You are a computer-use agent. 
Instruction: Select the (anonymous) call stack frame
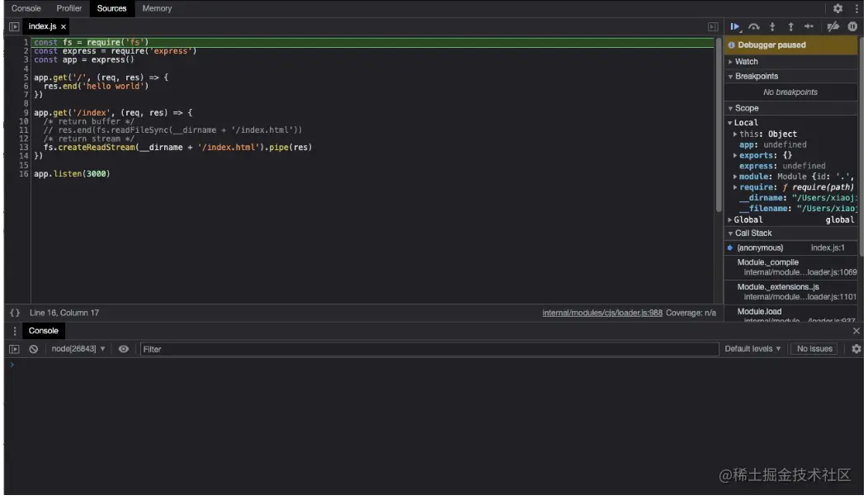coord(790,248)
